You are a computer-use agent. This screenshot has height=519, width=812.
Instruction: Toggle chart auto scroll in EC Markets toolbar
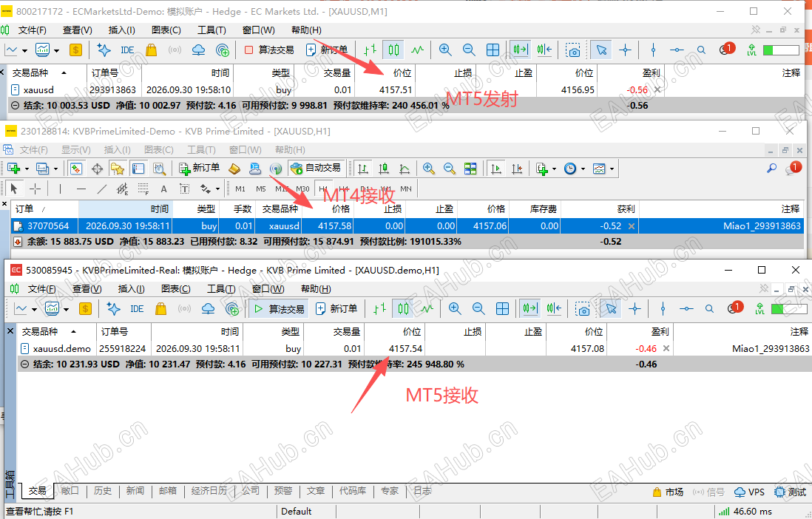520,50
